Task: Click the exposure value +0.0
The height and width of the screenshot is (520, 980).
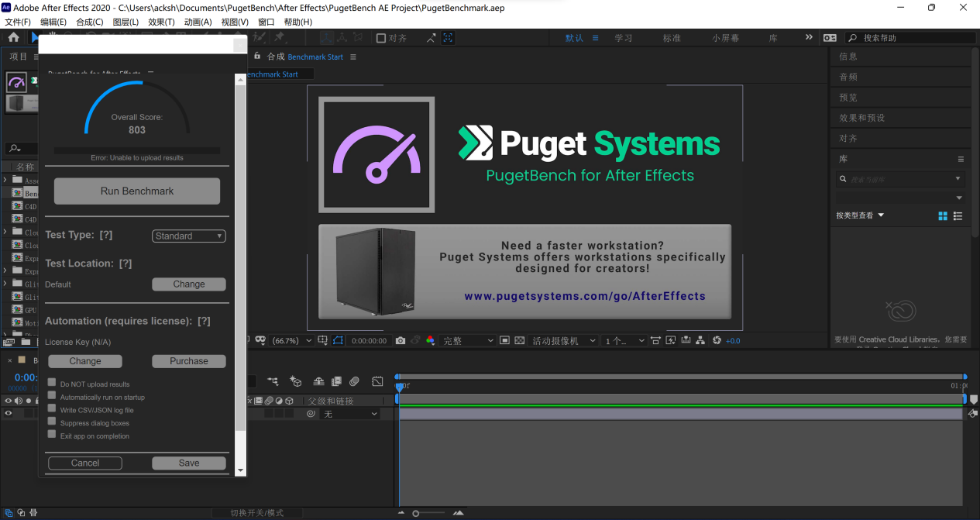Action: click(x=733, y=341)
